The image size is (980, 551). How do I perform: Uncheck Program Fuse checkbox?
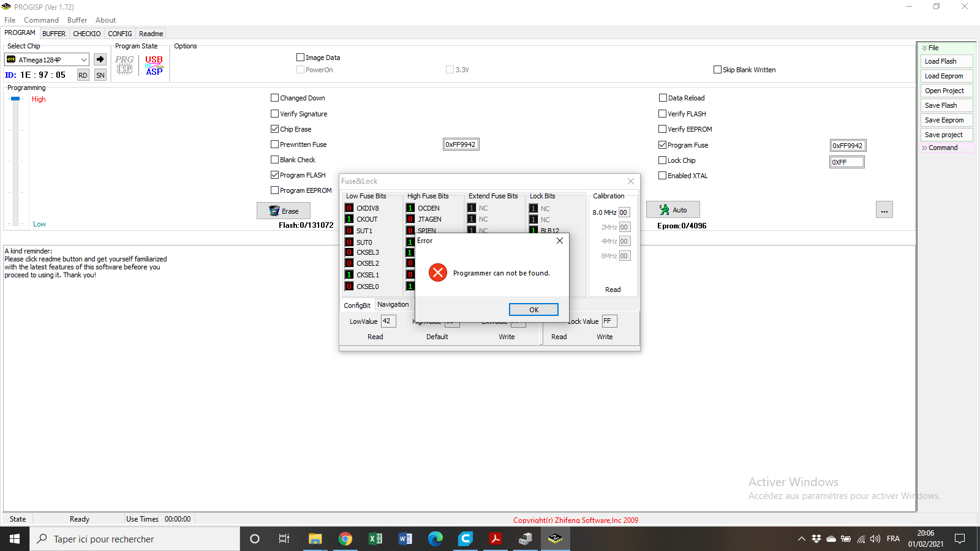[662, 144]
